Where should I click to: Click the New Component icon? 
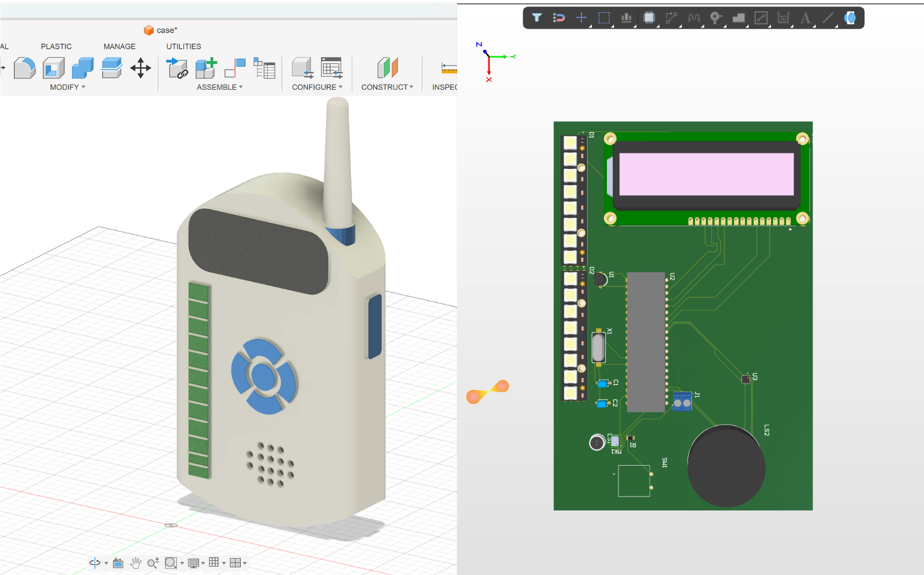click(206, 68)
